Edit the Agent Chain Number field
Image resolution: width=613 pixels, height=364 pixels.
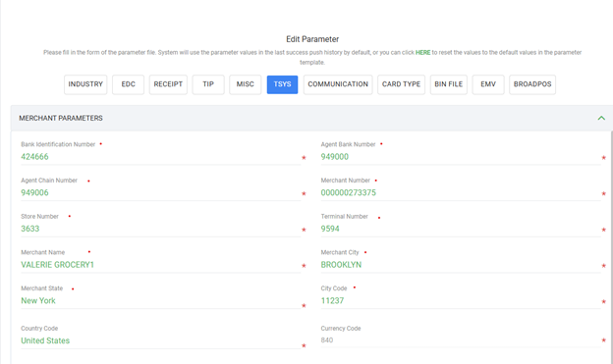coord(161,192)
